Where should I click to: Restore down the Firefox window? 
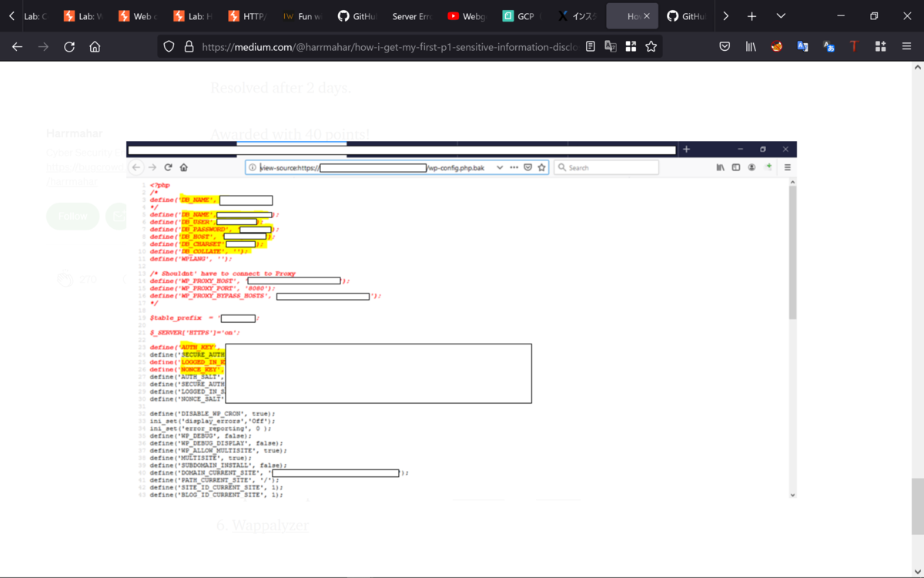(874, 16)
